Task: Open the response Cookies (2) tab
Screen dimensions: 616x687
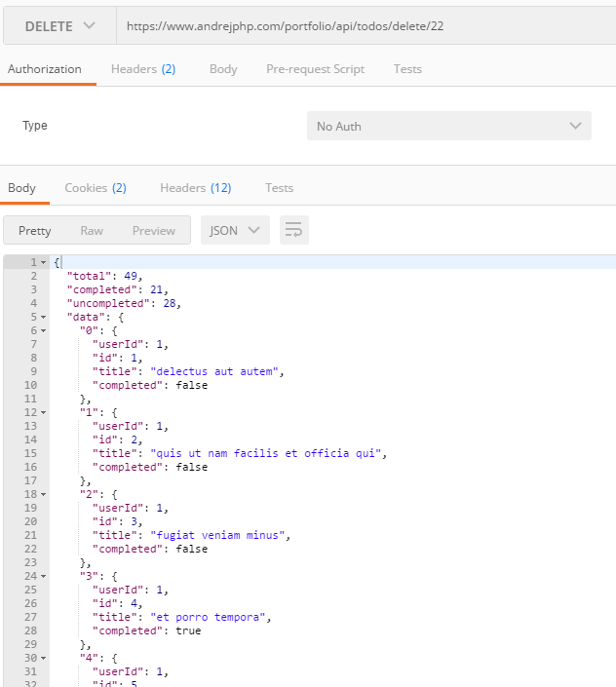Action: coord(96,188)
